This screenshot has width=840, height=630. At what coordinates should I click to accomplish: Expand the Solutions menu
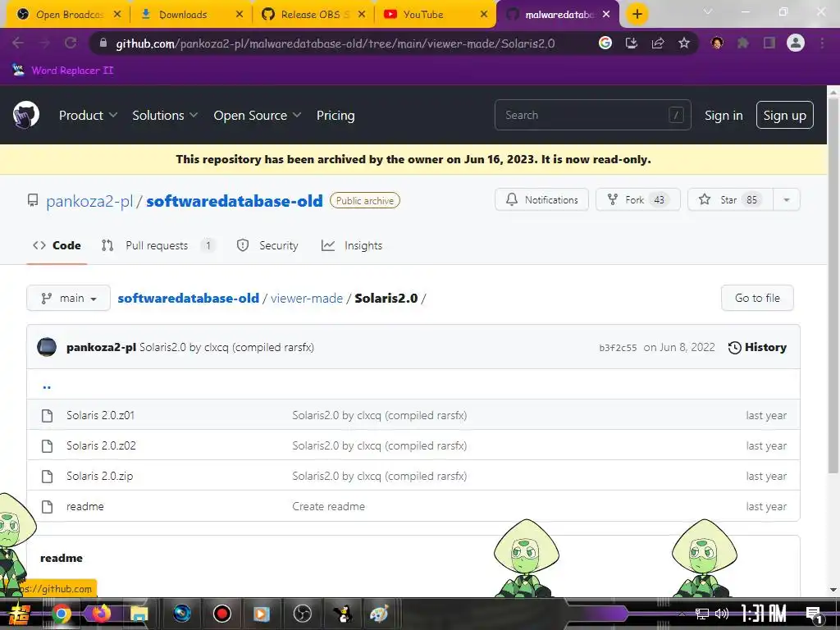pyautogui.click(x=165, y=115)
